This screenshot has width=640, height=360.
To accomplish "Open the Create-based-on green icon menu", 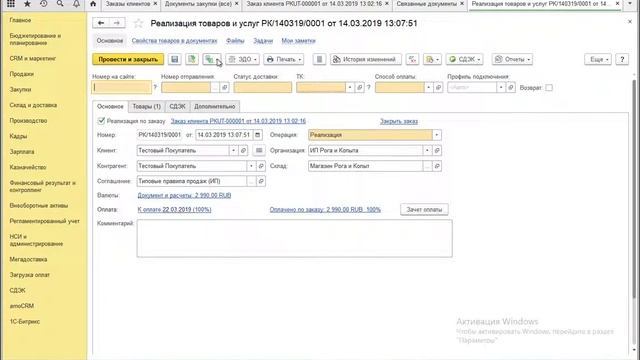I will click(x=212, y=59).
